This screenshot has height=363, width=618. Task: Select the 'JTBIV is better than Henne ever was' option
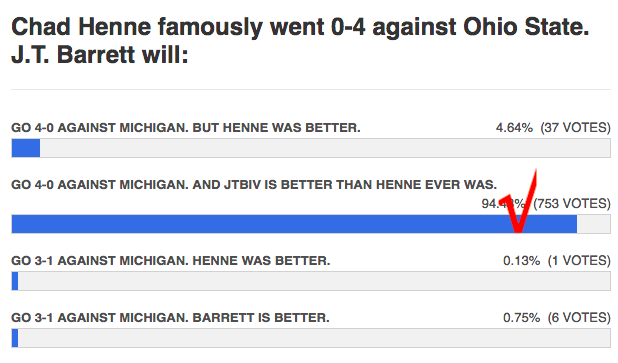point(254,184)
